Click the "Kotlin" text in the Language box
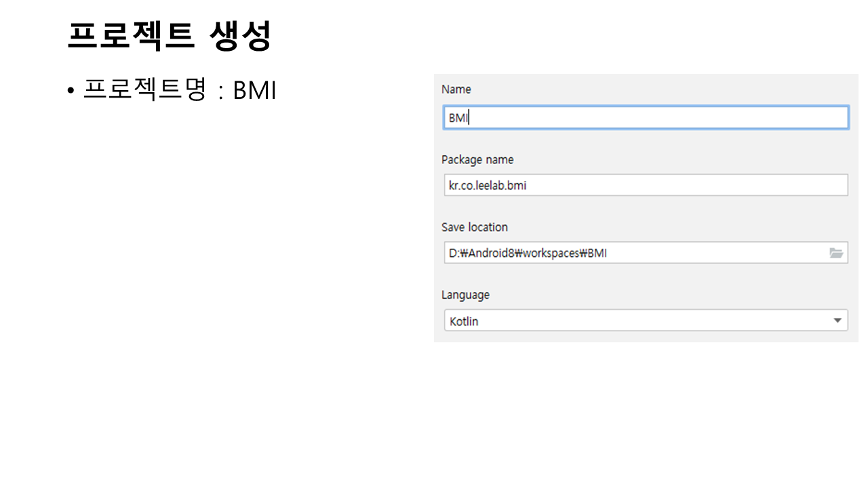The width and height of the screenshot is (868, 488). tap(464, 321)
